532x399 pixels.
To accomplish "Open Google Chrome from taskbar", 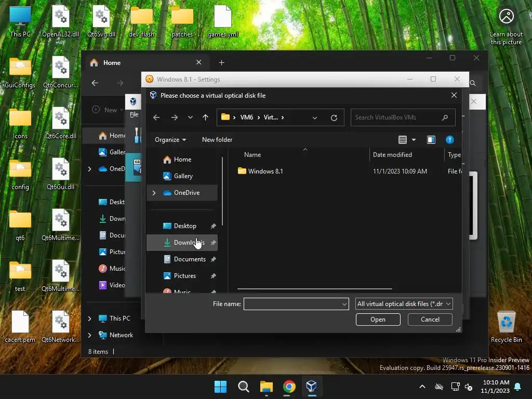I will click(289, 387).
